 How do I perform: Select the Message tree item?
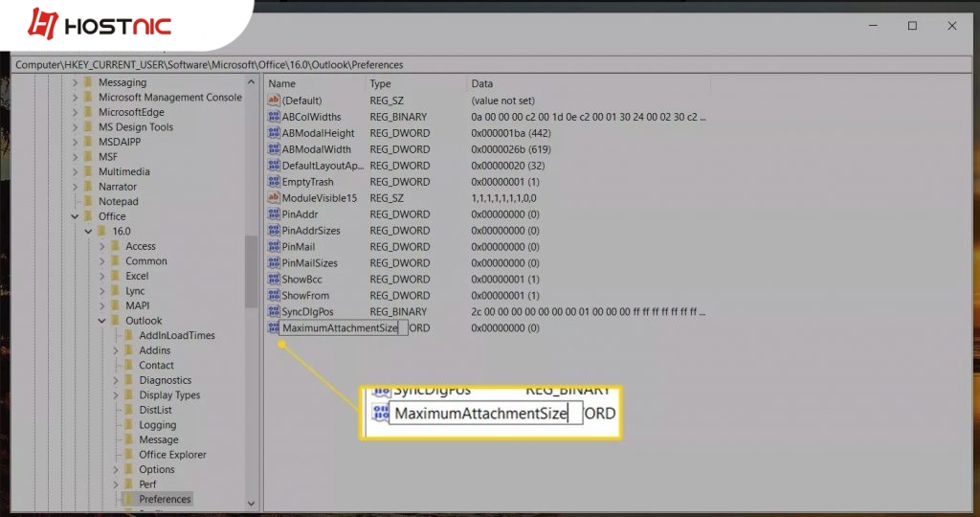(x=159, y=439)
